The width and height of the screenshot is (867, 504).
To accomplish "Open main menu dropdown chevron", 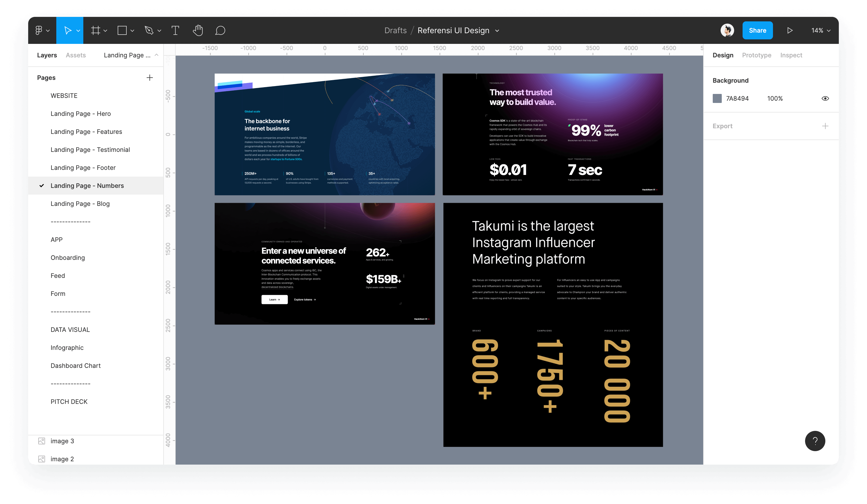I will (48, 31).
